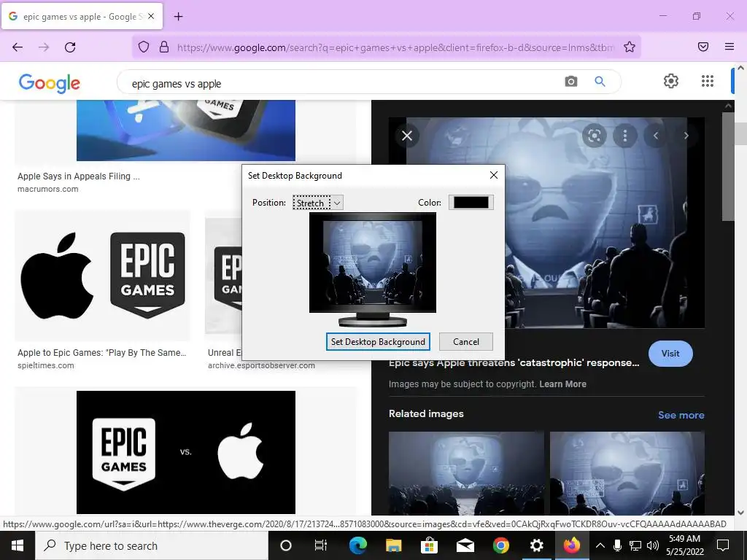Open Settings gear in the taskbar

pos(536,545)
